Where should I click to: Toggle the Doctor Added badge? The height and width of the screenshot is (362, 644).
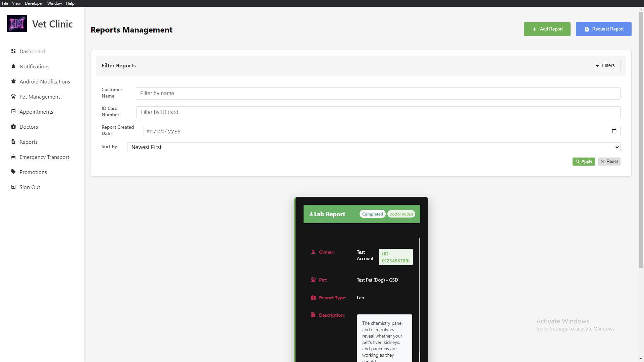[401, 214]
